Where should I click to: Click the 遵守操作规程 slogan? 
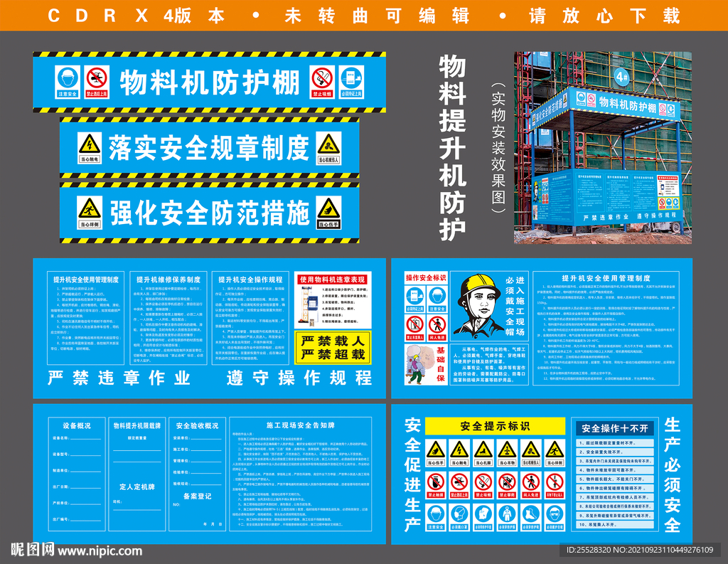tap(299, 378)
